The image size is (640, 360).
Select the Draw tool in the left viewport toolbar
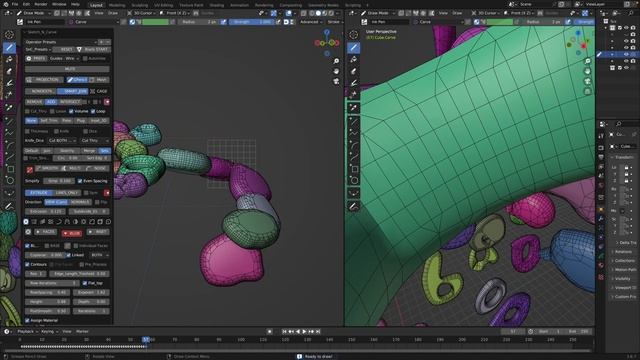click(9, 48)
